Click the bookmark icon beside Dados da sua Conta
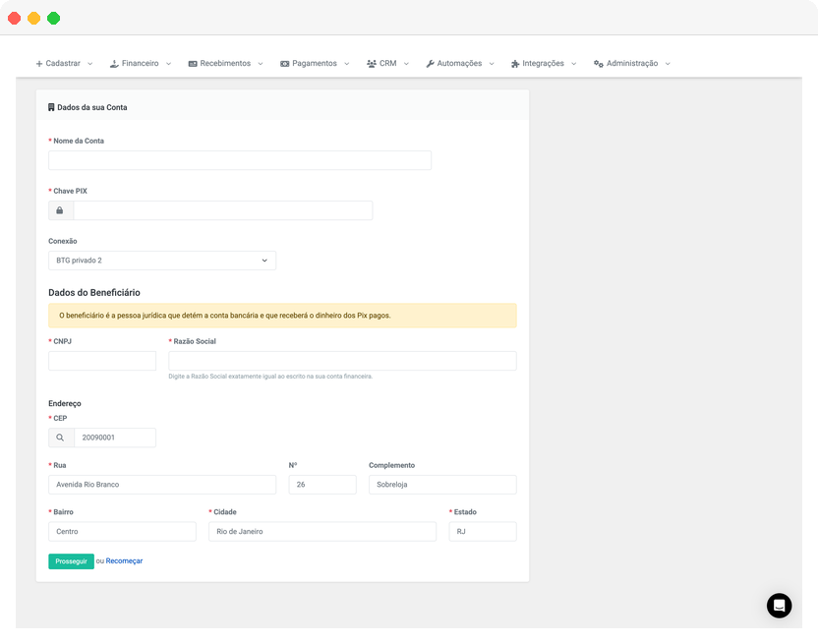Image resolution: width=818 pixels, height=644 pixels. point(51,106)
